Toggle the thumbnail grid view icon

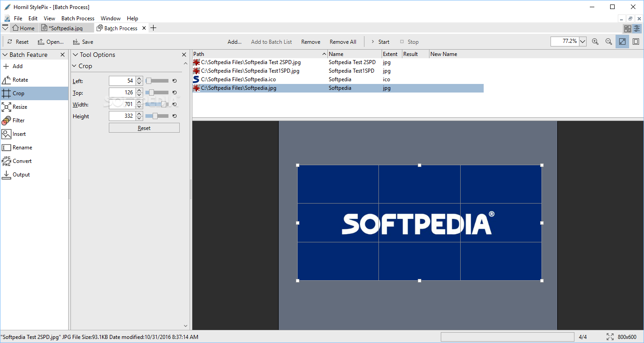tap(628, 28)
